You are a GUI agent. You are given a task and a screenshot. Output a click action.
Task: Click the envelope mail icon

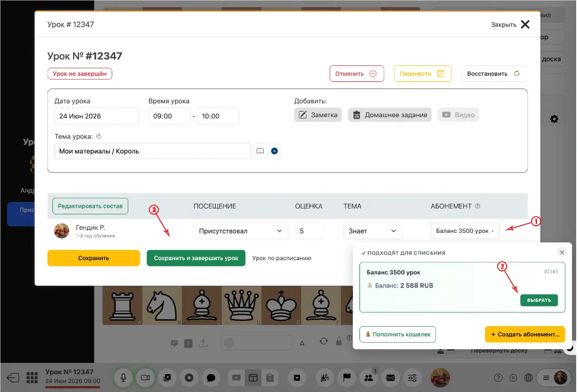click(390, 378)
